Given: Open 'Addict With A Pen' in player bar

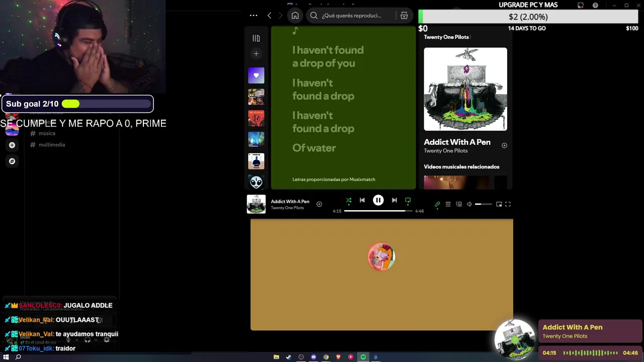Looking at the screenshot, I should coord(290,202).
